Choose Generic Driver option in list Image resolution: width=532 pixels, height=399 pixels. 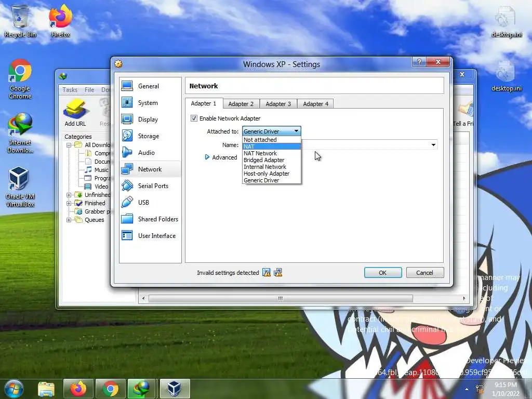(x=271, y=180)
